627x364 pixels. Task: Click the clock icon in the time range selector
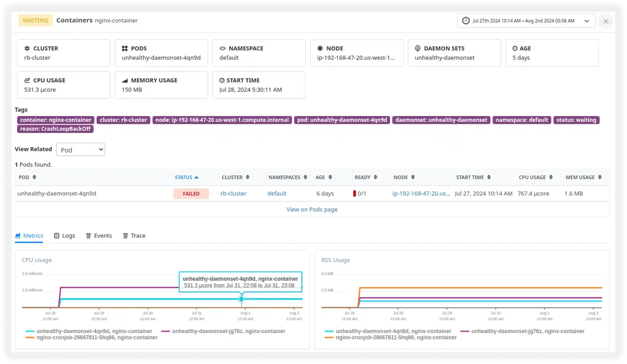(466, 20)
